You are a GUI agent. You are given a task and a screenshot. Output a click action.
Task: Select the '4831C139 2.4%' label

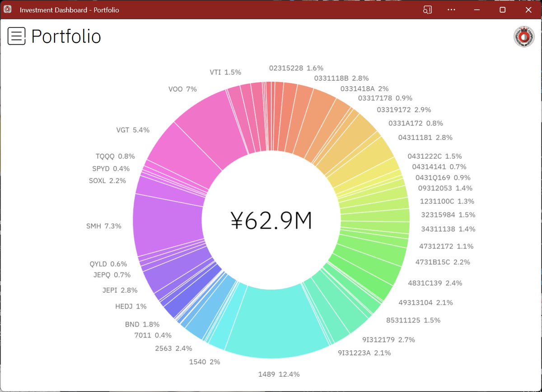[x=435, y=283]
